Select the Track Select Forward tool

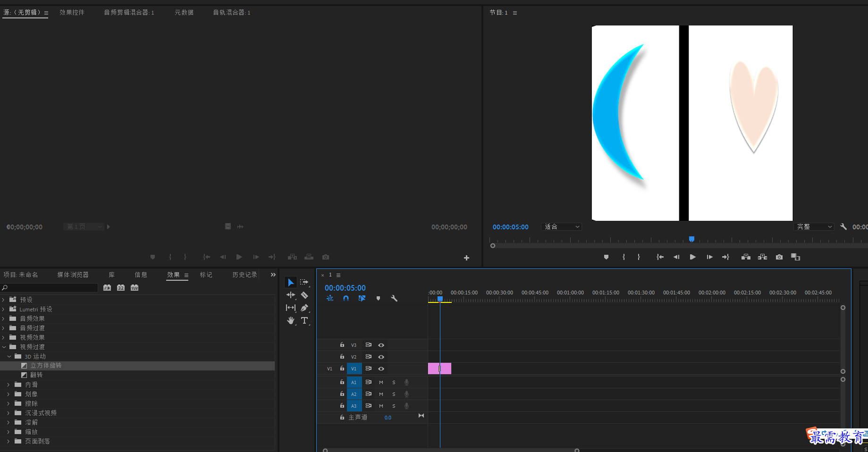pos(304,282)
